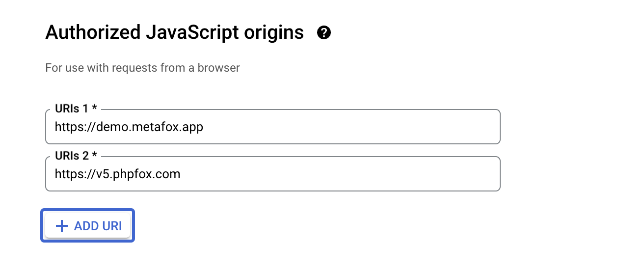Click the "URIs 2 *" field label
The image size is (644, 272).
tap(76, 156)
